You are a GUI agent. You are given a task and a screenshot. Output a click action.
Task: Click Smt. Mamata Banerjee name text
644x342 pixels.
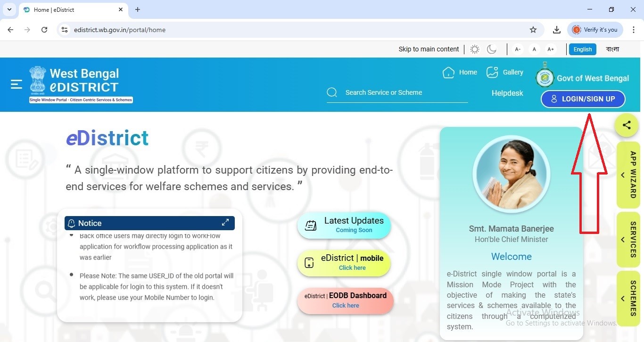tap(511, 229)
